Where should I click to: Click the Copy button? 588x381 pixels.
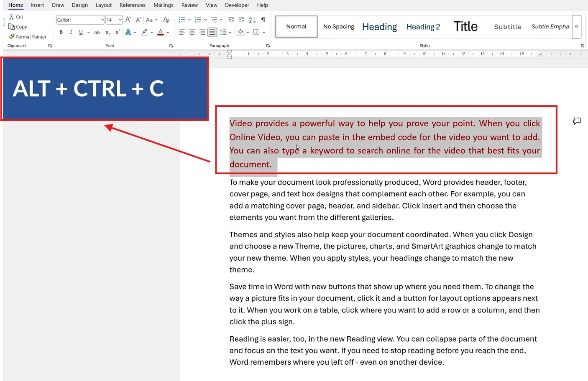tap(18, 27)
